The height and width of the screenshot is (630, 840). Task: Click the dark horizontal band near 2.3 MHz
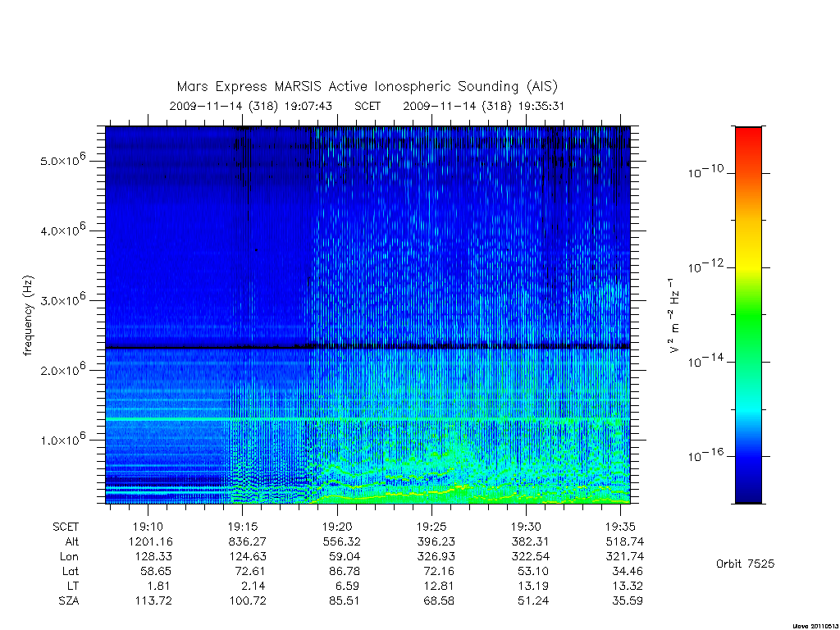(368, 347)
